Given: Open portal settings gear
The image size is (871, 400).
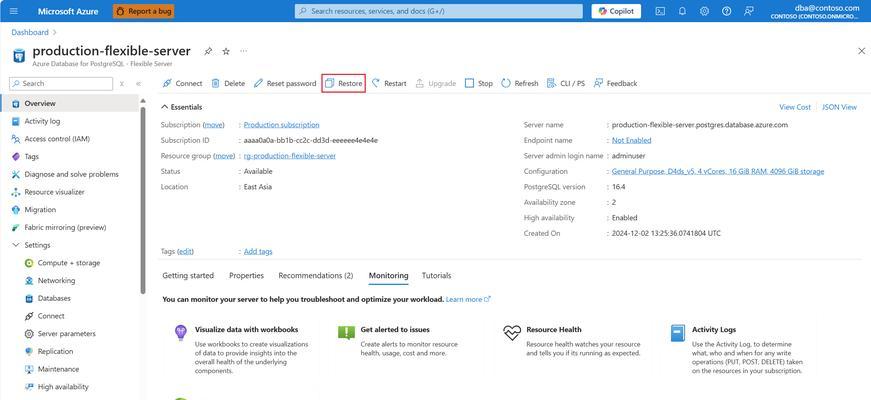Looking at the screenshot, I should click(x=704, y=11).
